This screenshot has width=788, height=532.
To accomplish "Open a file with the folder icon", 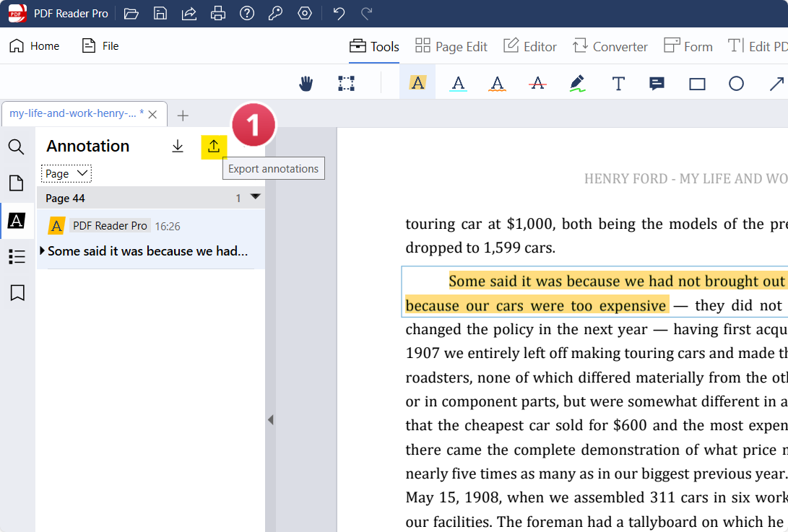I will point(131,14).
